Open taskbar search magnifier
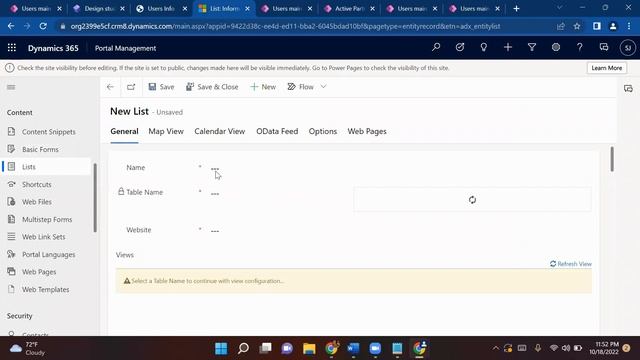The height and width of the screenshot is (360, 640). [x=243, y=348]
